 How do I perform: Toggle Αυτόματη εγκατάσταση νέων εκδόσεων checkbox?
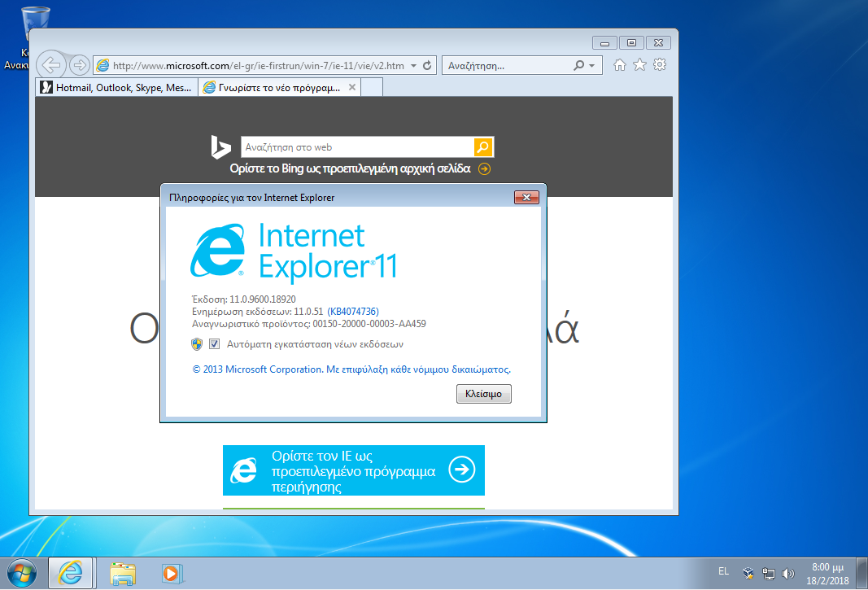point(214,344)
